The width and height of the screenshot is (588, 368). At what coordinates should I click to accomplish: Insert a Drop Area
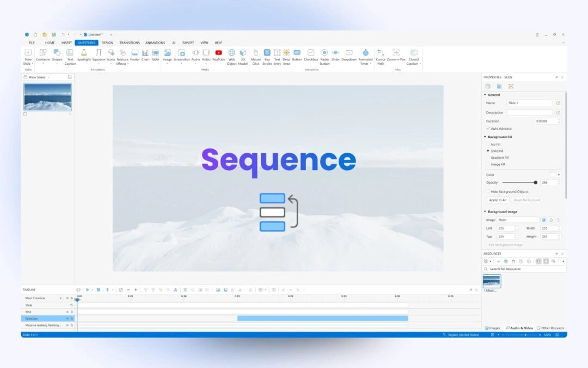click(x=286, y=57)
